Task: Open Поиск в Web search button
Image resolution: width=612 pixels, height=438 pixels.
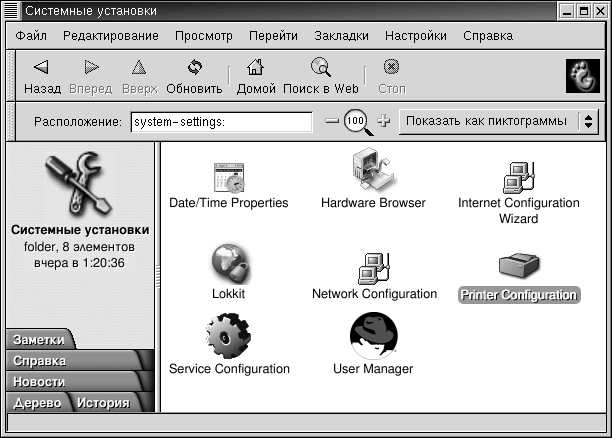Action: click(x=320, y=77)
